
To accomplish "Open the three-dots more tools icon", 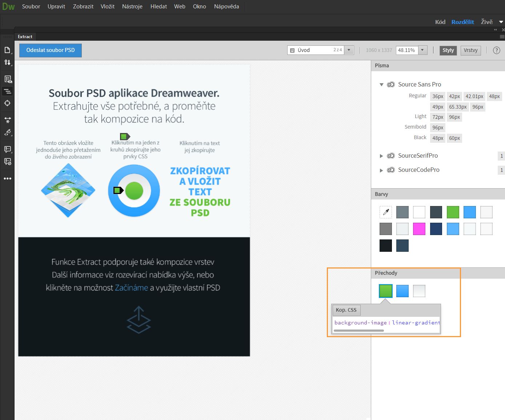I will click(x=7, y=178).
